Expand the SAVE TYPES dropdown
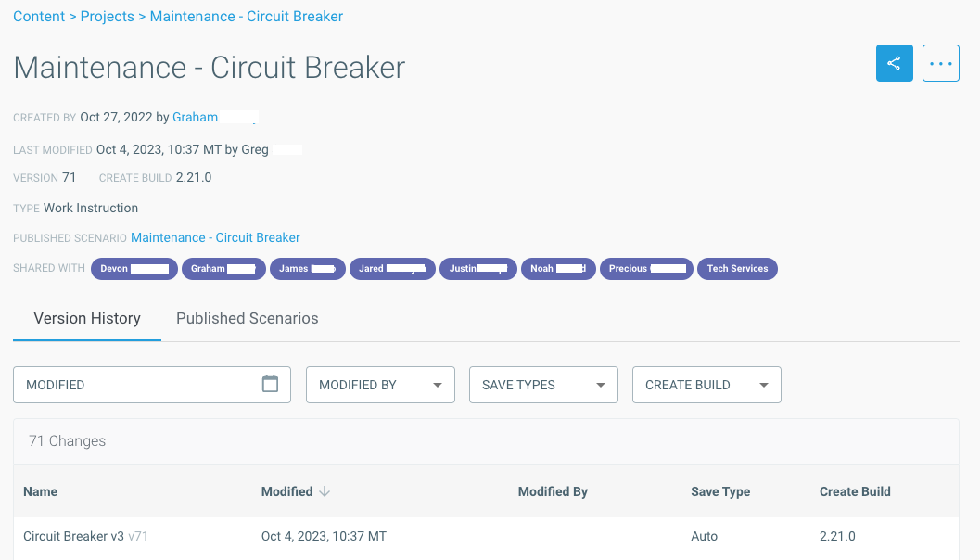Image resolution: width=980 pixels, height=560 pixels. [x=543, y=385]
